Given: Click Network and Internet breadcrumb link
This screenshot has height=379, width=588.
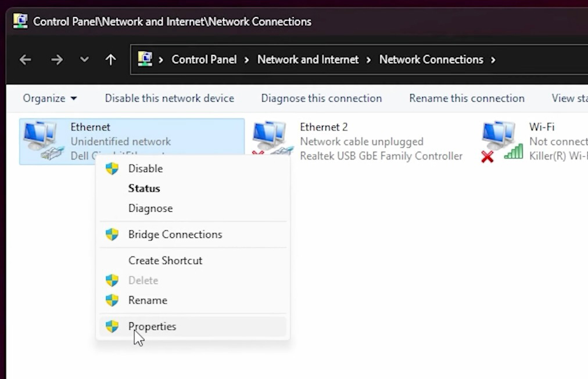Looking at the screenshot, I should click(308, 60).
